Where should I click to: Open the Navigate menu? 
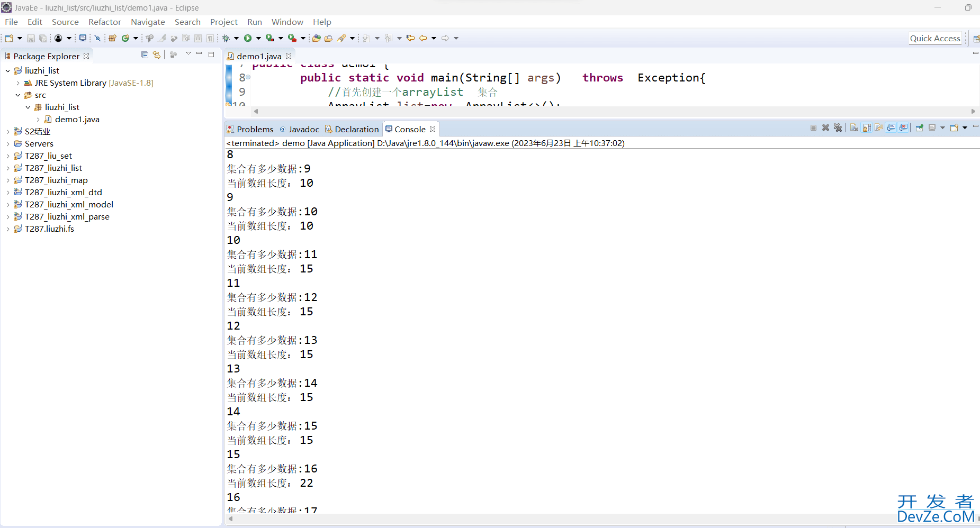click(148, 22)
